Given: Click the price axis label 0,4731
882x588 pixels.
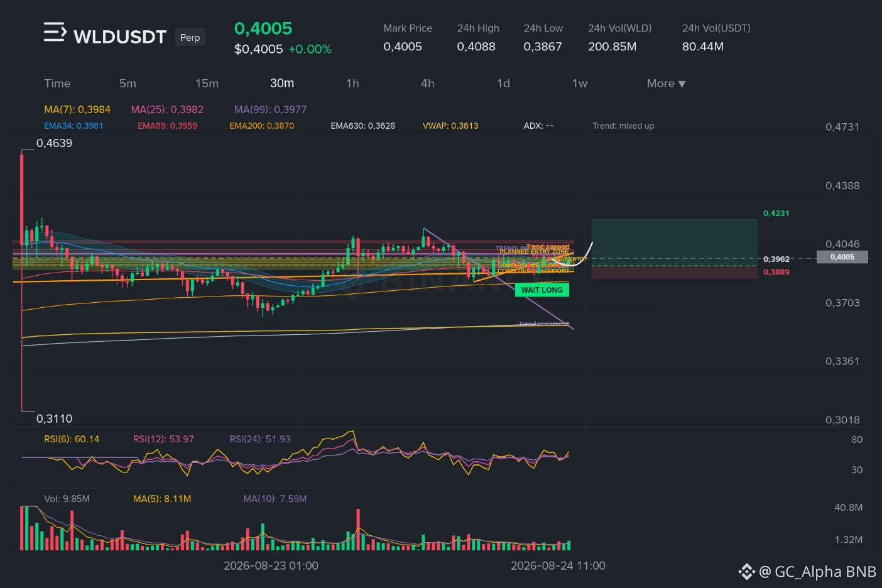Looking at the screenshot, I should point(842,127).
